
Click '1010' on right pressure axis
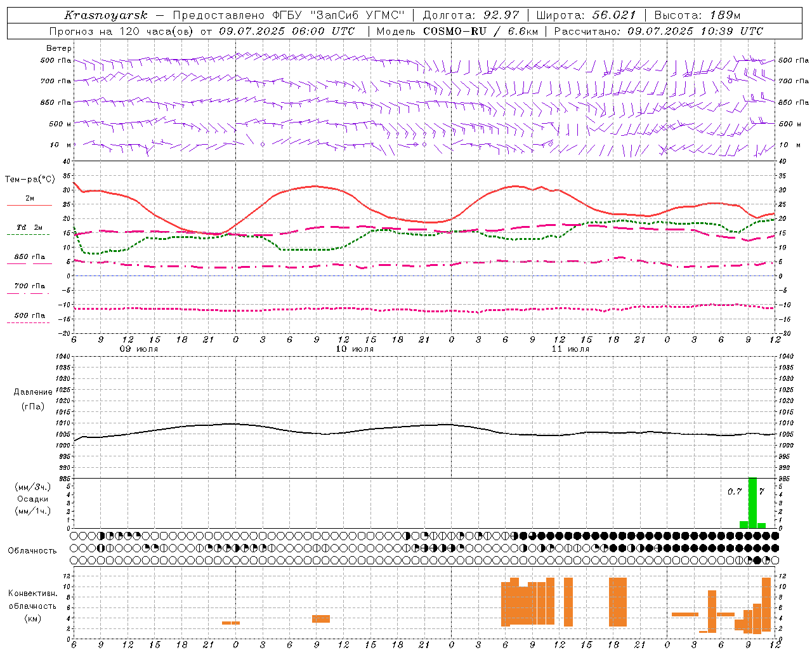point(786,423)
